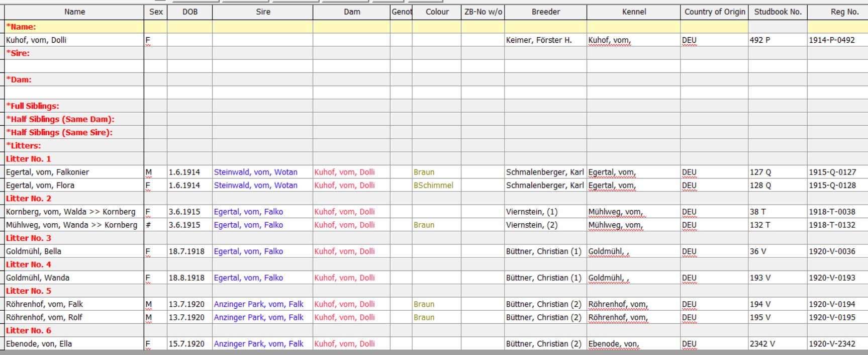This screenshot has height=355, width=868.
Task: Select the *Name: section label
Action: [x=21, y=27]
